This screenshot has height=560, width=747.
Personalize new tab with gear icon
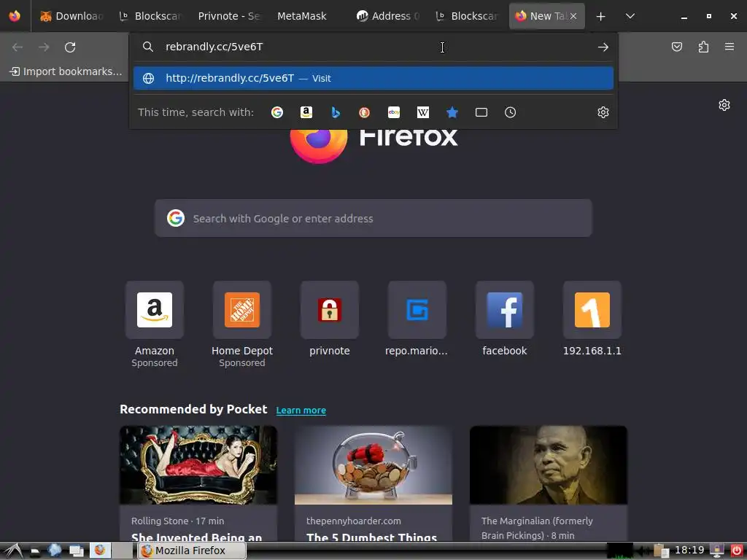724,105
